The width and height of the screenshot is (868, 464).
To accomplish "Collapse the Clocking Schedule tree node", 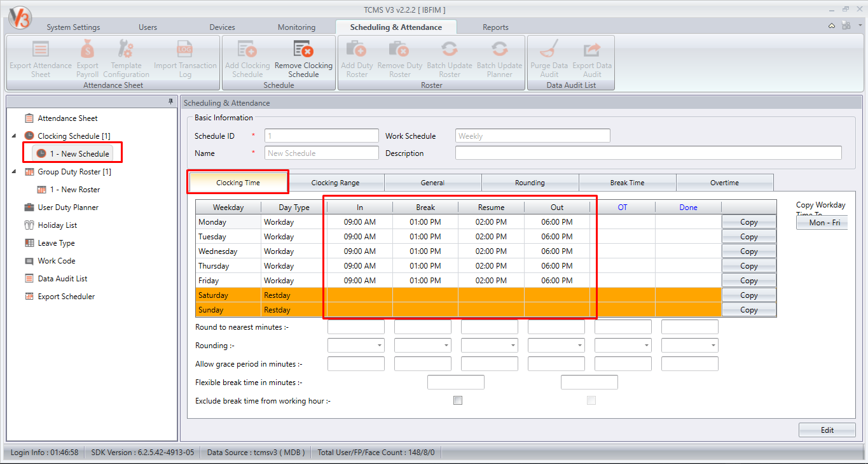I will click(14, 136).
